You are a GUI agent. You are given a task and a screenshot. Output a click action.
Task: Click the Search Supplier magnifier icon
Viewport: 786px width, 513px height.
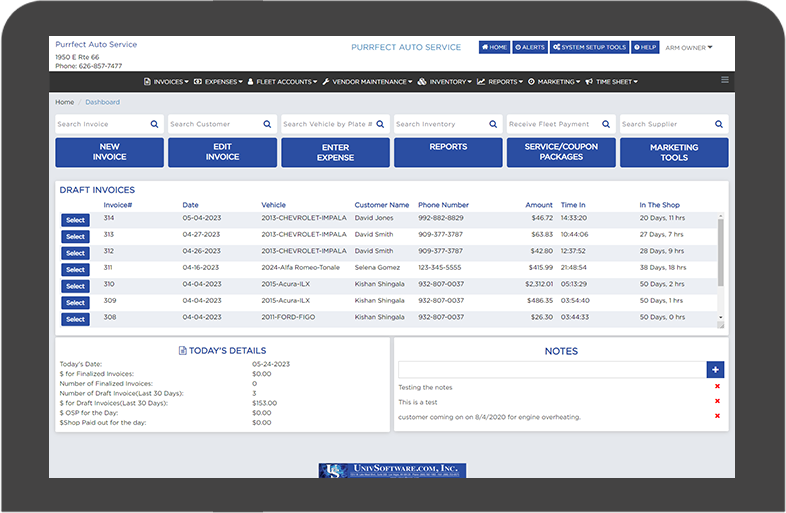[719, 124]
